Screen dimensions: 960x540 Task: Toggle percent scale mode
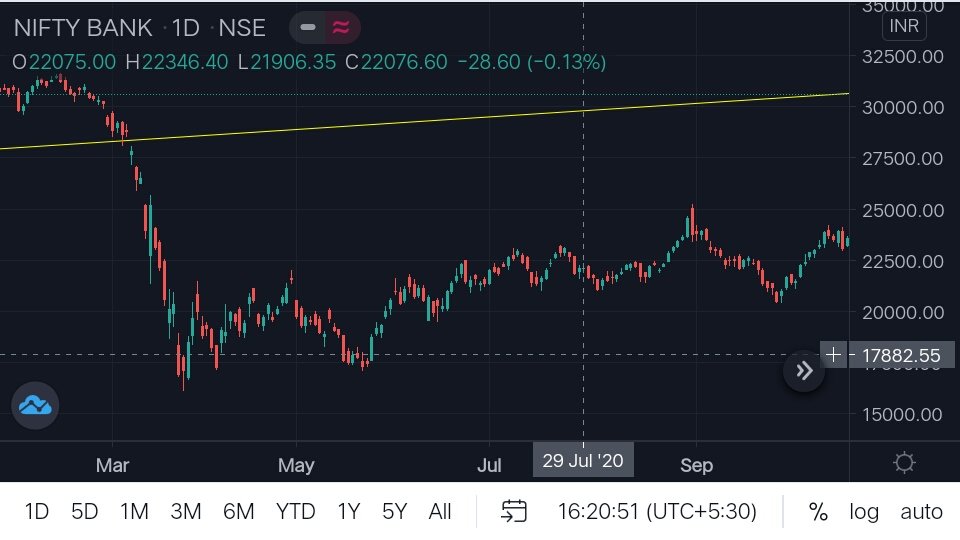pos(818,511)
